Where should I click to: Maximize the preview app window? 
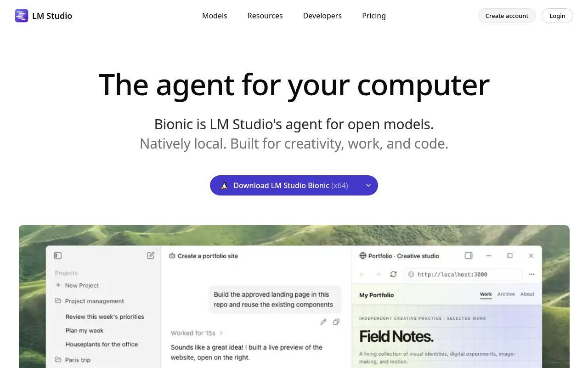click(510, 256)
